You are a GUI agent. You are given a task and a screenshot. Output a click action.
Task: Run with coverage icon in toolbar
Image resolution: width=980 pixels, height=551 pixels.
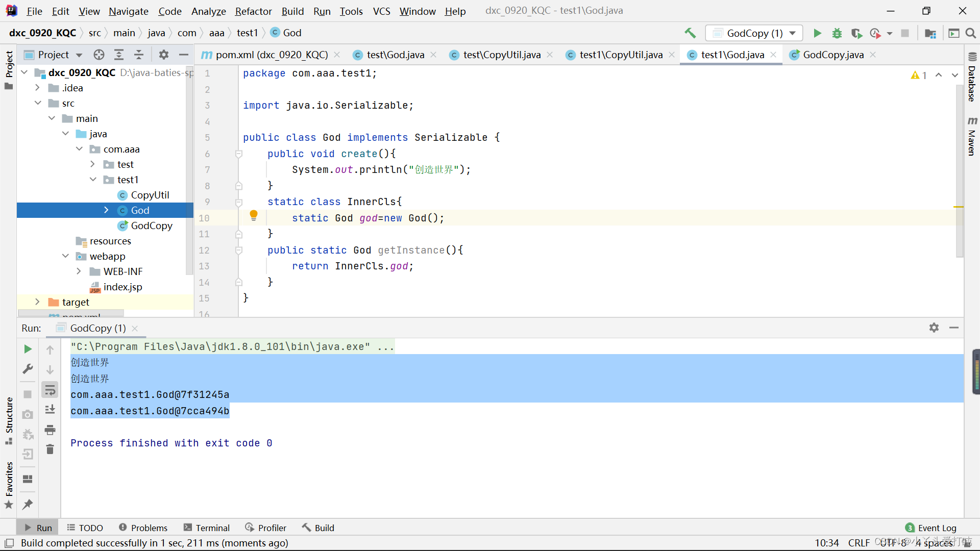tap(856, 33)
